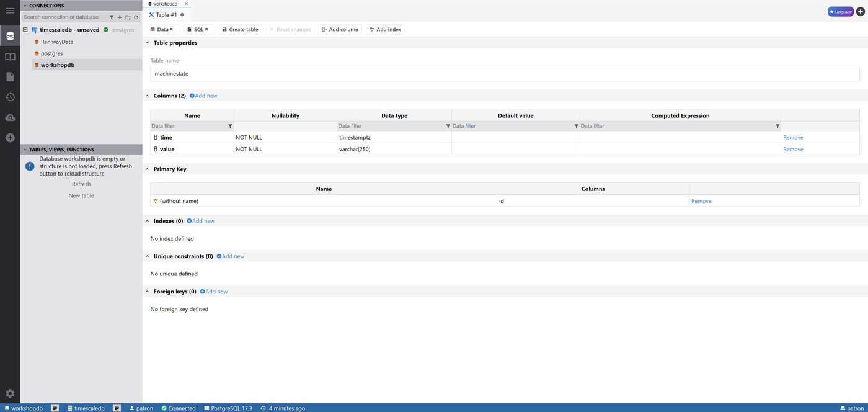Create new item with the plus sidebar icon
The image size is (868, 412).
[x=9, y=138]
